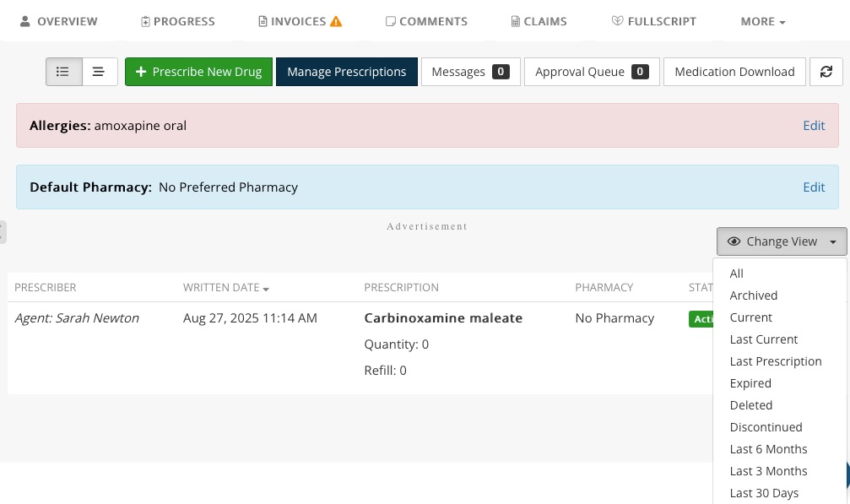Click the eye icon in Change View
Screen dimensions: 850x504
(734, 241)
